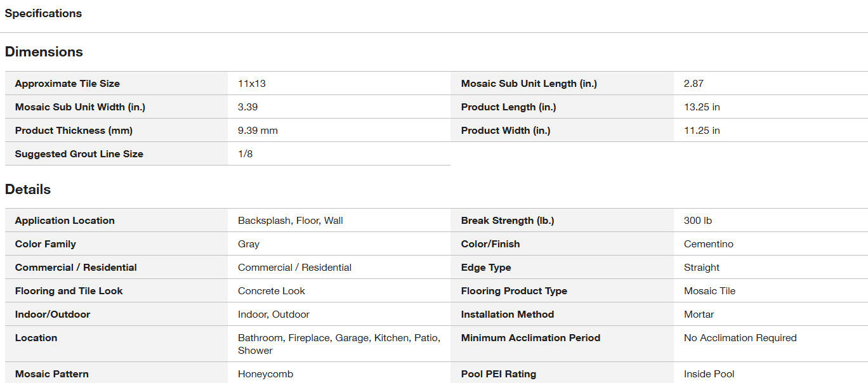Select the value '13.25 in'
868x383 pixels.
tap(702, 107)
